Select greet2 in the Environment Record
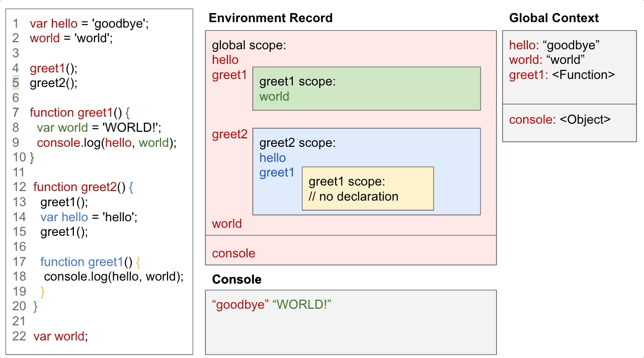Screen dimensions: 644x358 pos(230,134)
